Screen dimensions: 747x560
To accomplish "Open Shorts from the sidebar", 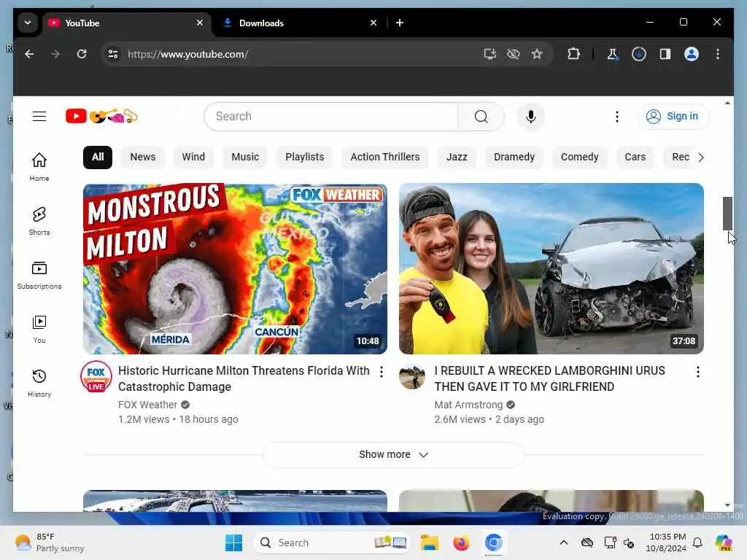I will pos(39,221).
